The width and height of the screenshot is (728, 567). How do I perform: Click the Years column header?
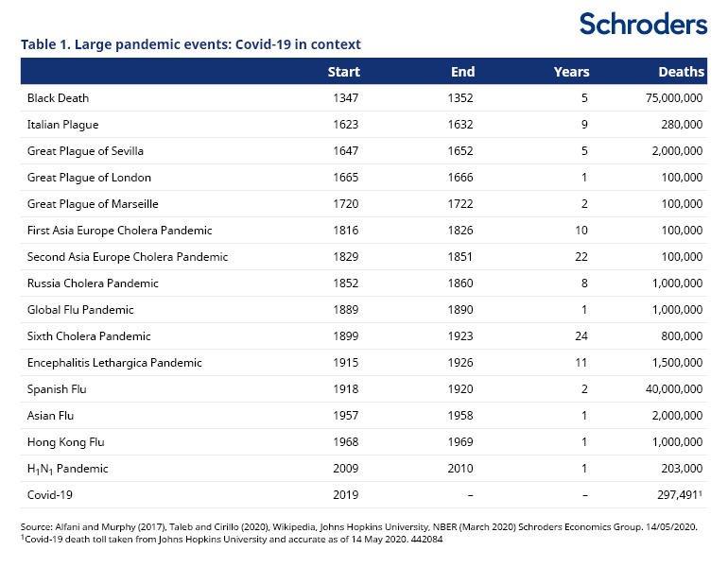coord(571,72)
